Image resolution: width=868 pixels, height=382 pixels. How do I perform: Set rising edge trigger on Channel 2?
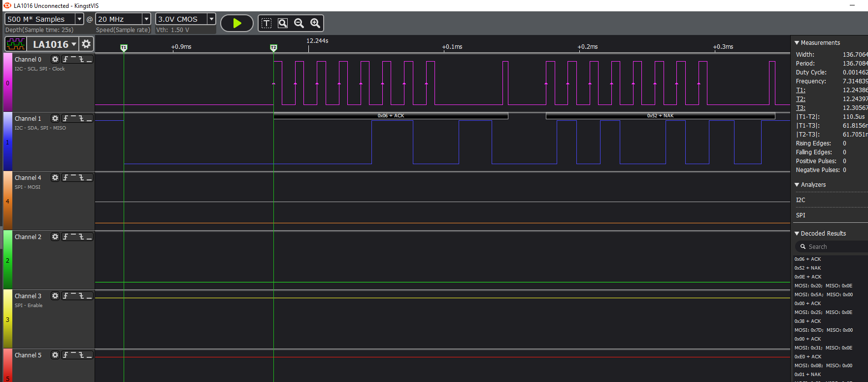point(66,237)
